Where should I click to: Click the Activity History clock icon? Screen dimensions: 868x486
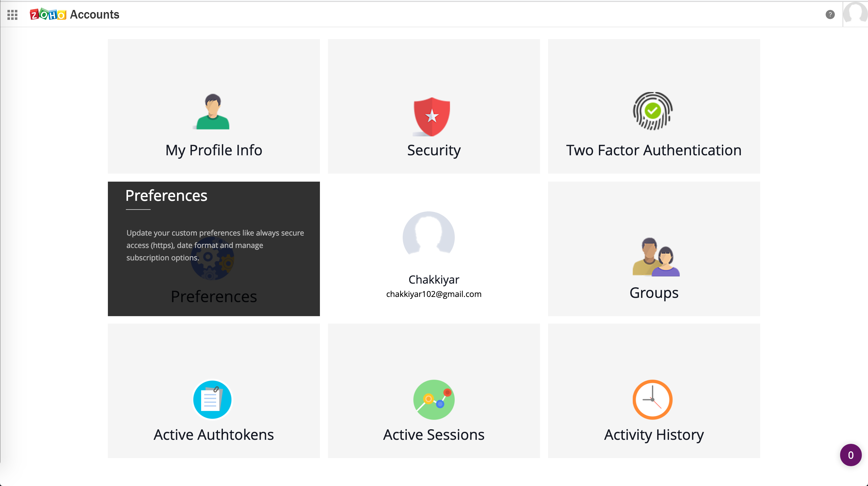tap(652, 400)
